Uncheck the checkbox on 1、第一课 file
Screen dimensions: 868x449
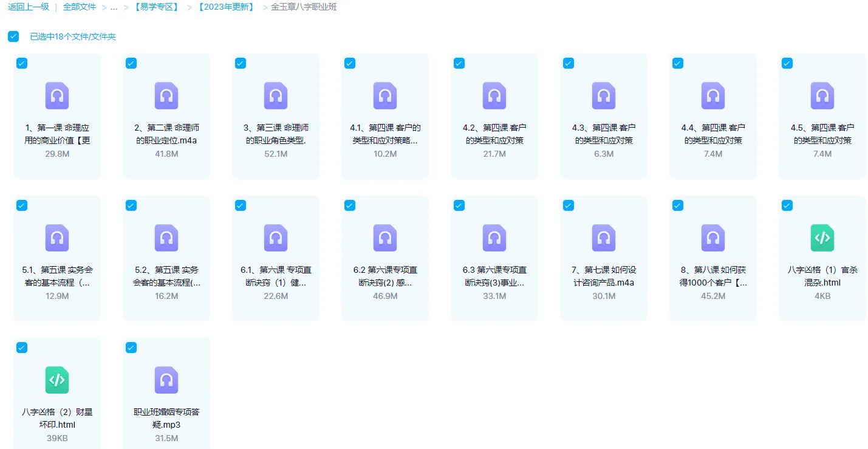pos(22,63)
